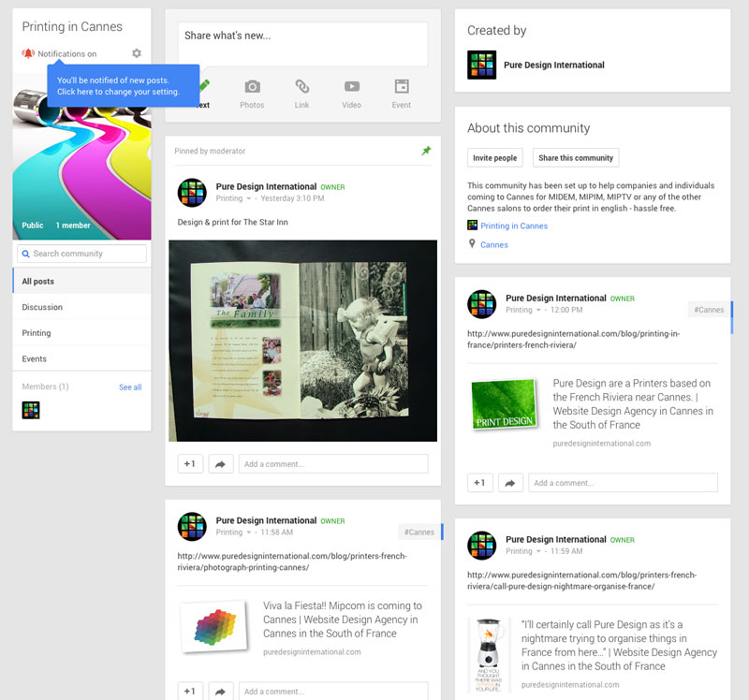Open the PRINT DESIGN green thumbnail

tap(504, 404)
